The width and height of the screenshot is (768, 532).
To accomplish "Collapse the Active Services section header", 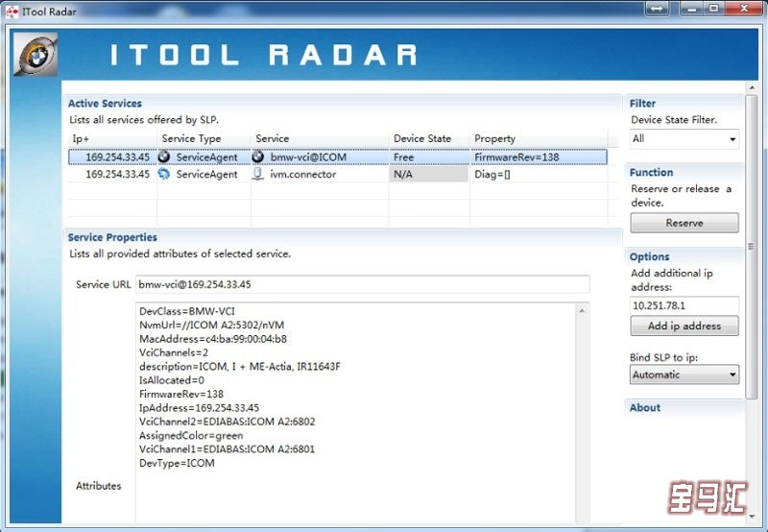I will point(105,104).
